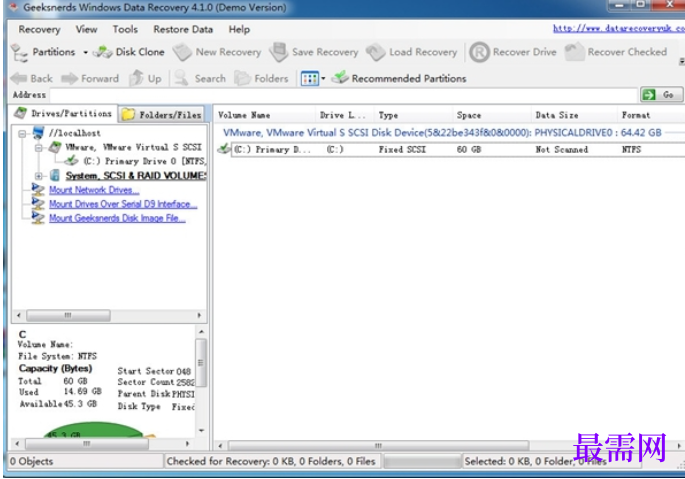This screenshot has width=685, height=479.
Task: Sort by Space column header
Action: [x=492, y=115]
